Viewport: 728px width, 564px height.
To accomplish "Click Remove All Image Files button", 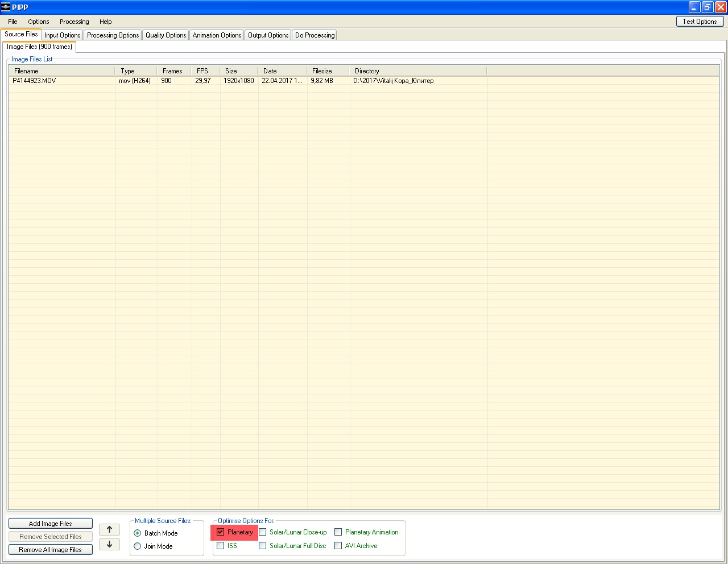I will click(50, 550).
